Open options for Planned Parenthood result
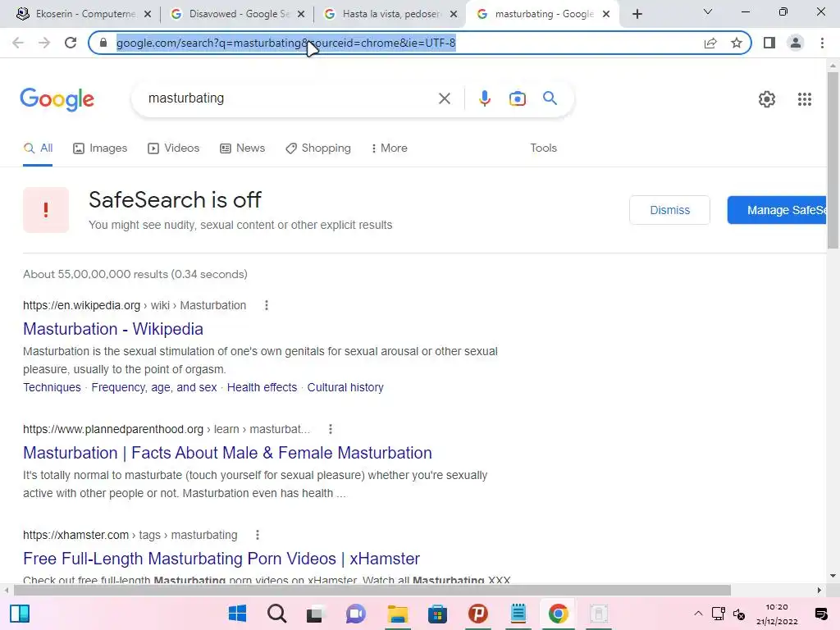The height and width of the screenshot is (630, 840). (330, 429)
